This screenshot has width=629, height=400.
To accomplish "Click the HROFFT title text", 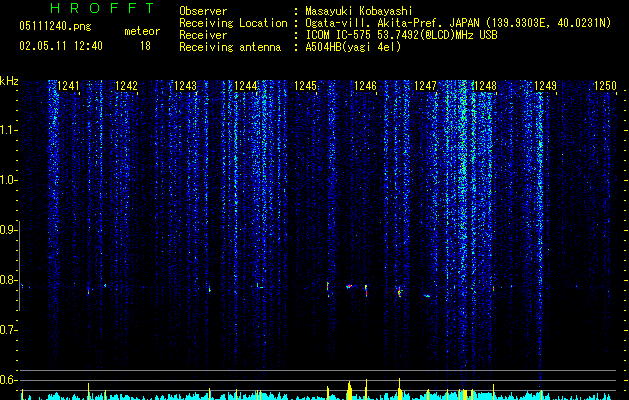I will pyautogui.click(x=103, y=8).
